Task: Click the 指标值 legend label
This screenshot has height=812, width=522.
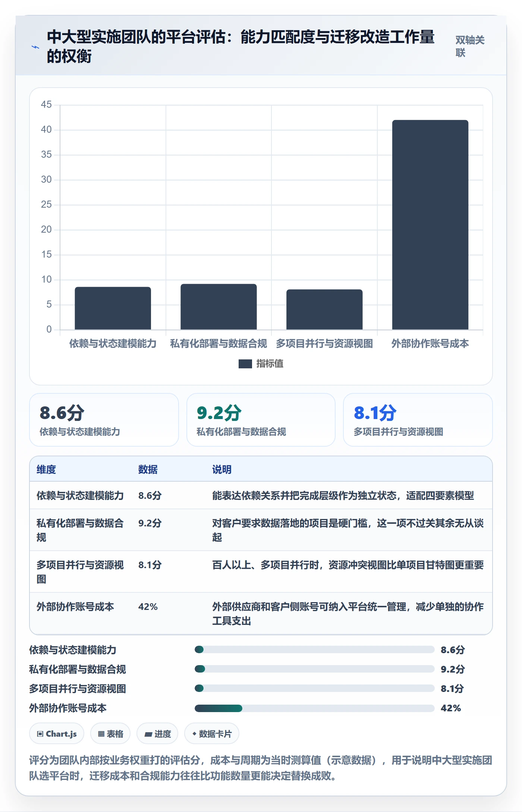Action: pyautogui.click(x=270, y=364)
